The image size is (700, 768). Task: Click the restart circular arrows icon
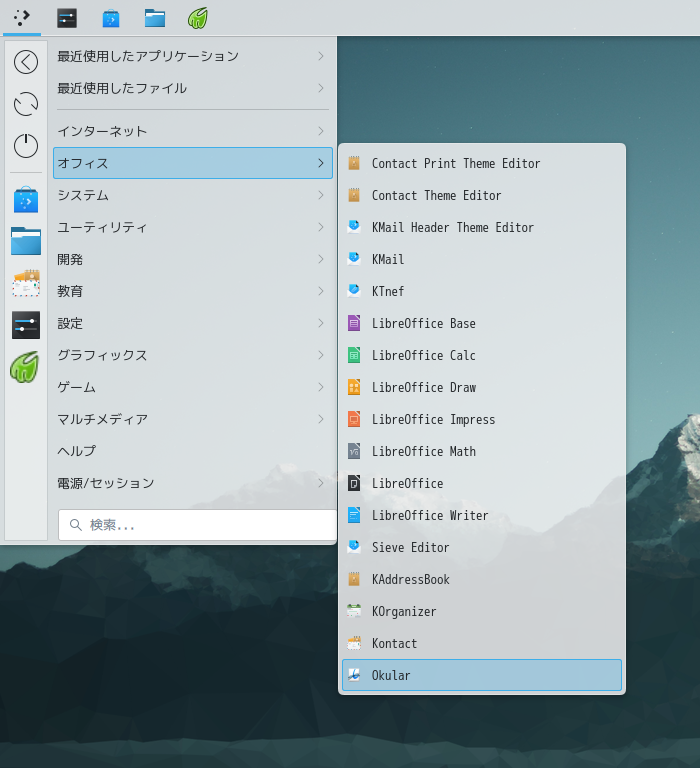(x=26, y=104)
